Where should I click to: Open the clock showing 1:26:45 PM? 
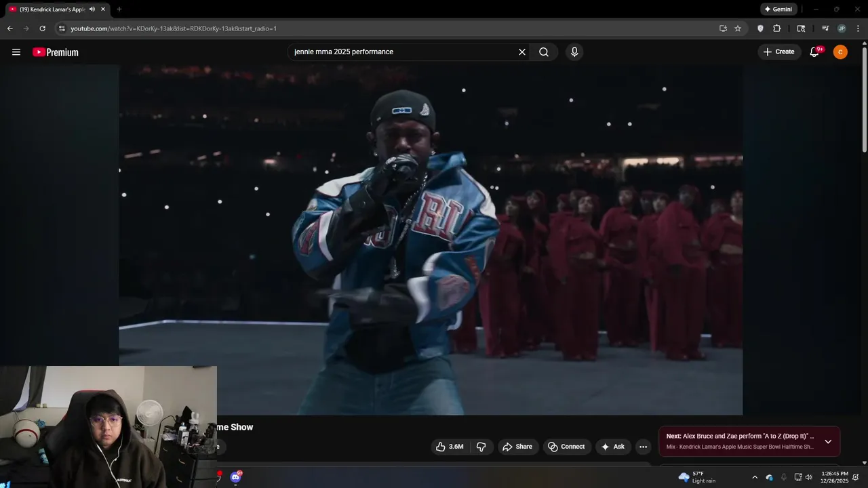pyautogui.click(x=834, y=477)
